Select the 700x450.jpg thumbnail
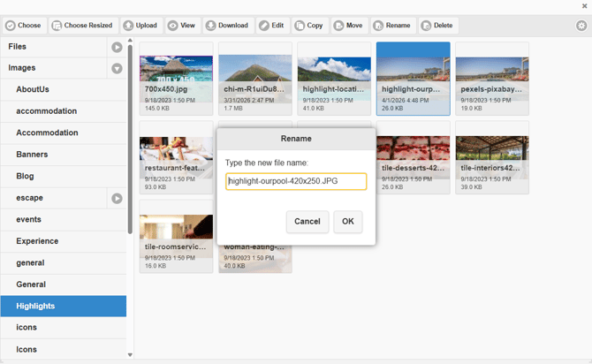Image resolution: width=592 pixels, height=364 pixels. pos(176,78)
